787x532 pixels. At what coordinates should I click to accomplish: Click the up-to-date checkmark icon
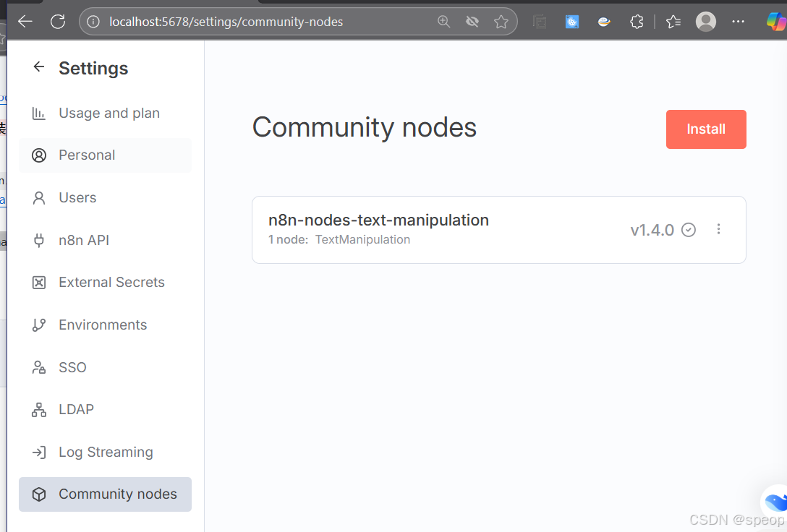click(689, 230)
